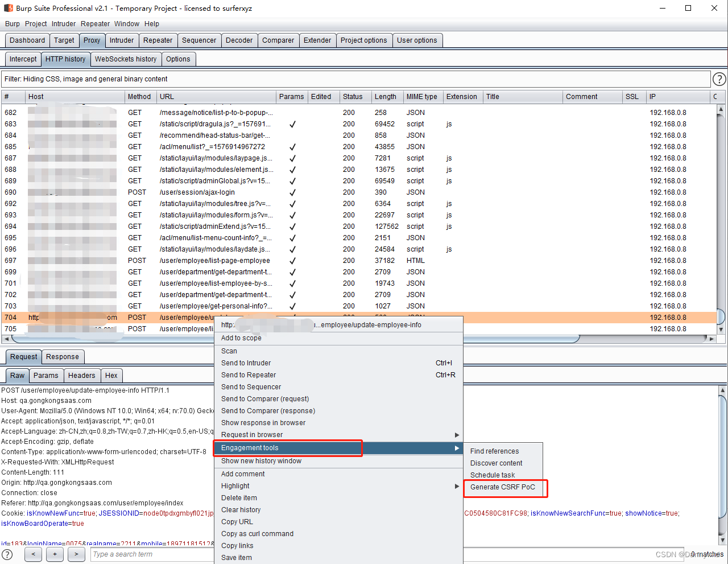Select 'Send to Repeater' in context menu
728x564 pixels.
coord(338,375)
